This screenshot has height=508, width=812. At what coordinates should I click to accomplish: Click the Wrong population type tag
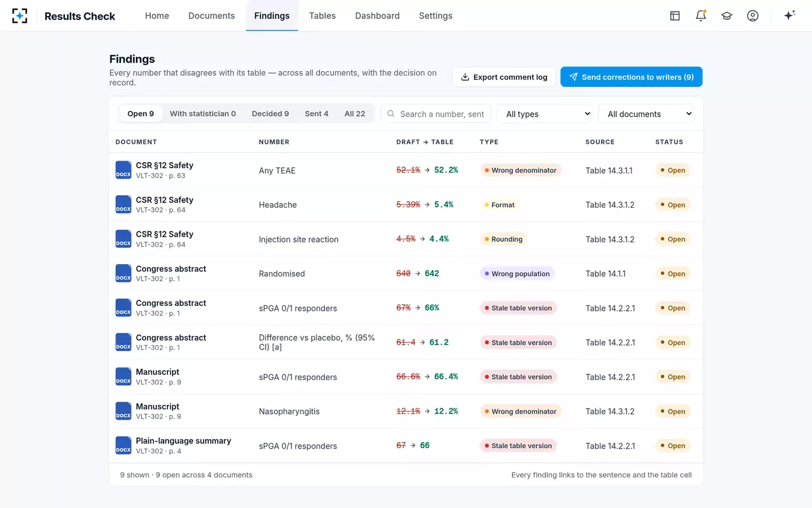(517, 274)
